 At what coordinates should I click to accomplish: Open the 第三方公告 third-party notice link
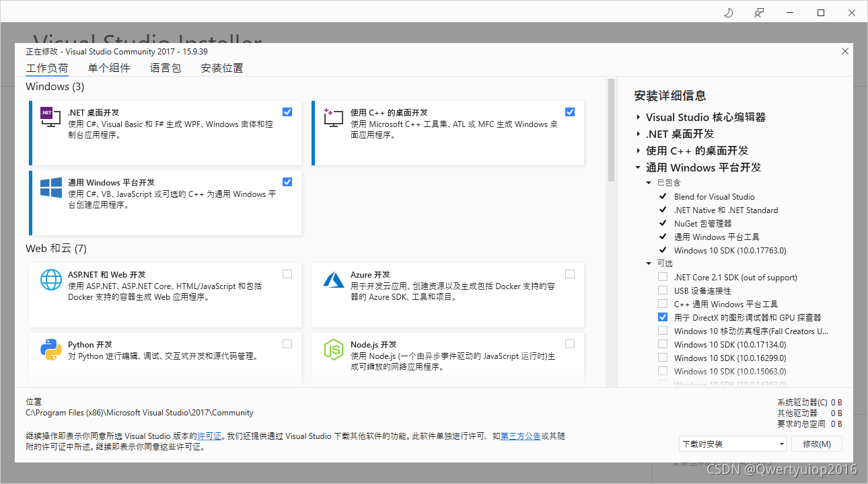click(520, 436)
